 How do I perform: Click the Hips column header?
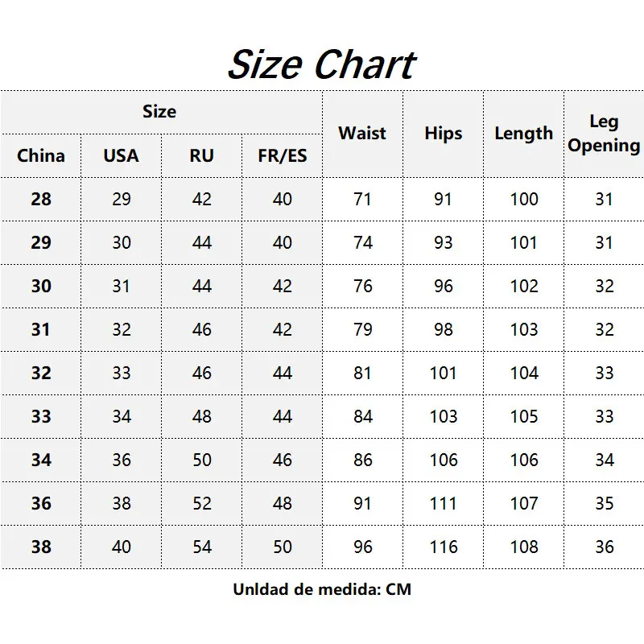(x=443, y=134)
